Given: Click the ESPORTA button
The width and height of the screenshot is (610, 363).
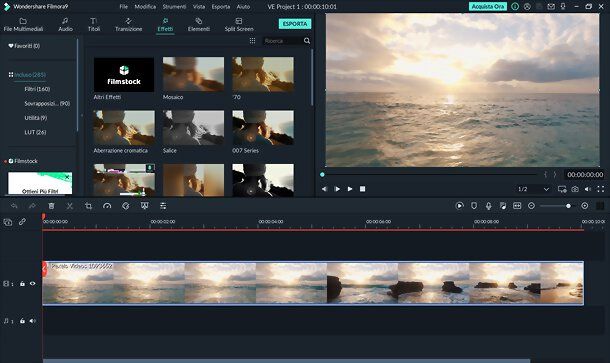Looking at the screenshot, I should point(294,24).
